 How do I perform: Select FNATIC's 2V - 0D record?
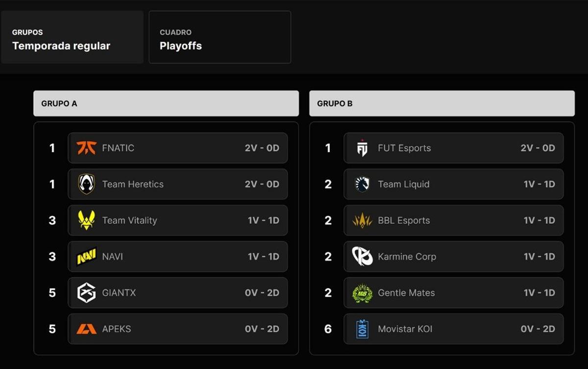pyautogui.click(x=262, y=148)
